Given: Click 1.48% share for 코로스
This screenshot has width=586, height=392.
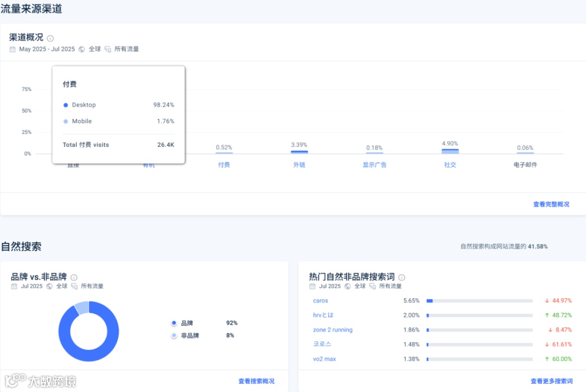Looking at the screenshot, I should [411, 345].
